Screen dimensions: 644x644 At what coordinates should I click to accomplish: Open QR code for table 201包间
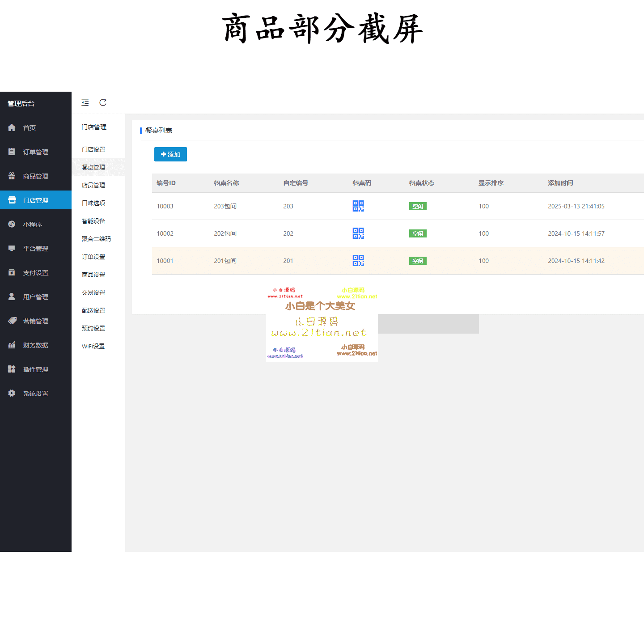[358, 261]
